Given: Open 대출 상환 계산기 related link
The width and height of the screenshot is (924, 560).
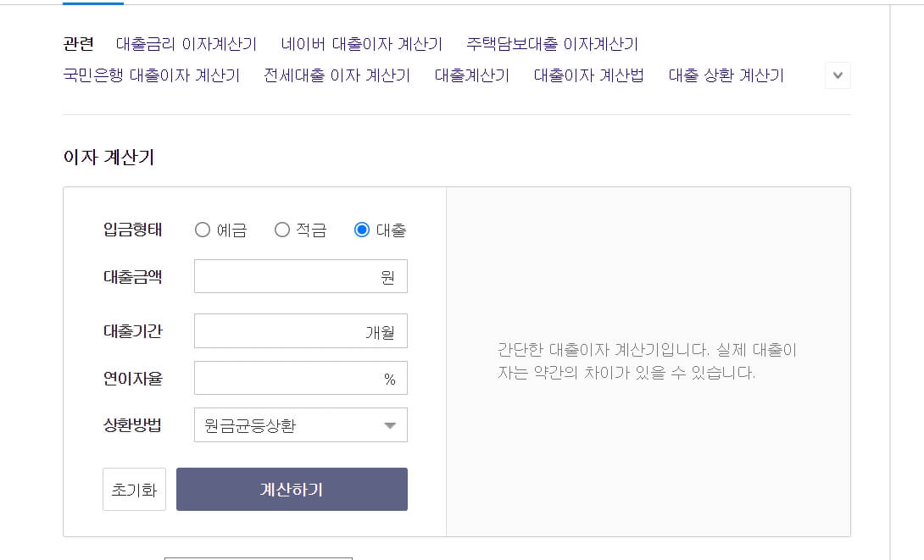Looking at the screenshot, I should click(726, 75).
